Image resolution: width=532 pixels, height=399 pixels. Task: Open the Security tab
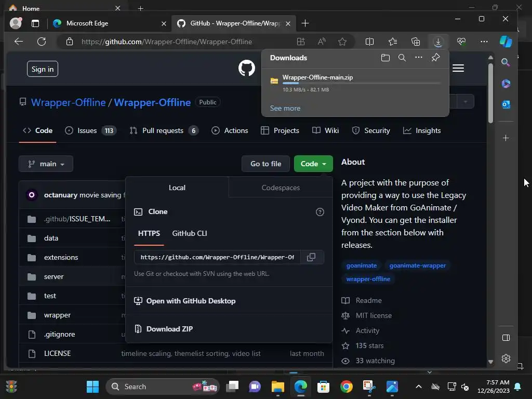click(371, 130)
